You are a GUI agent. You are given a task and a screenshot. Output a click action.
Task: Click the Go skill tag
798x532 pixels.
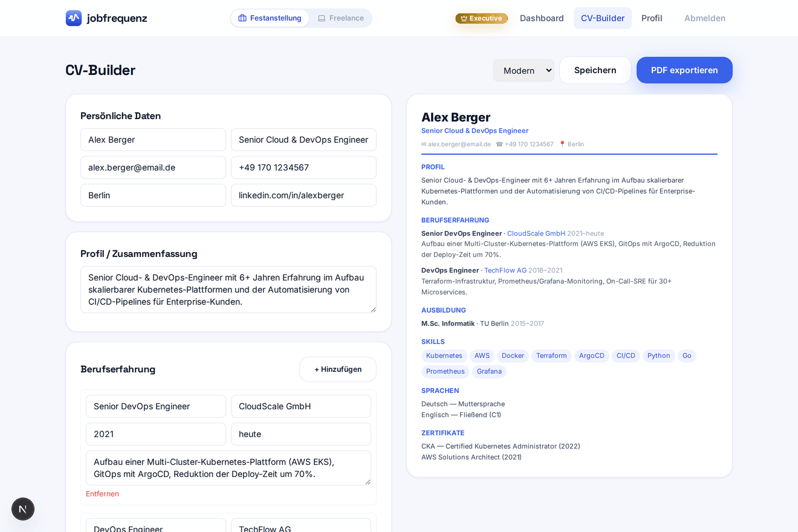[687, 356]
